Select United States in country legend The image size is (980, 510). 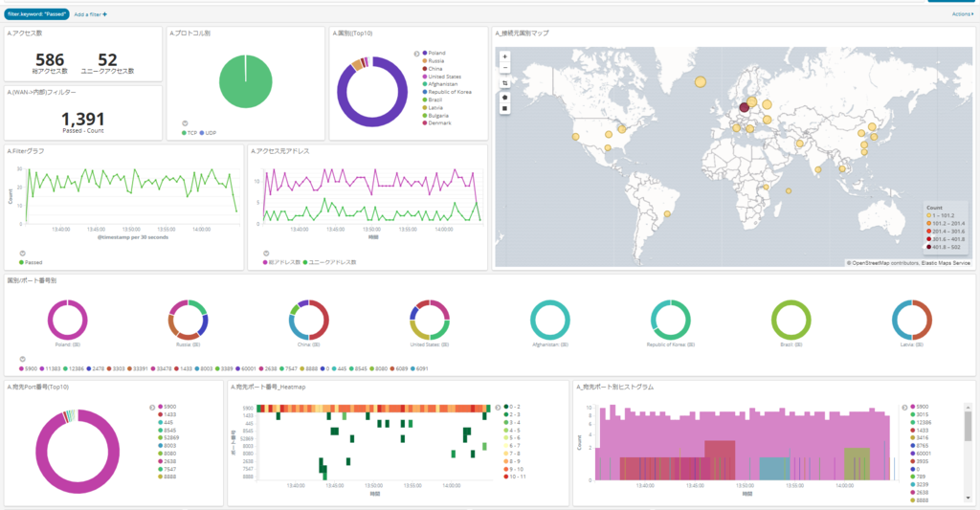[x=444, y=77]
